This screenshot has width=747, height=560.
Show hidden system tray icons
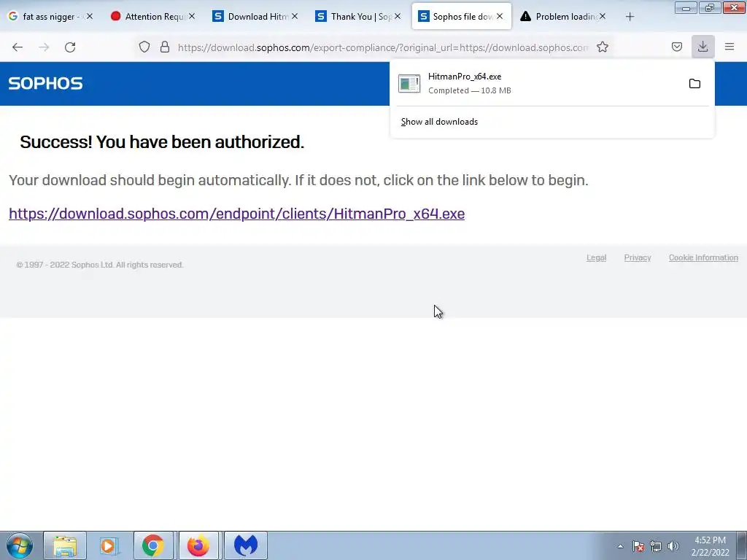click(620, 546)
